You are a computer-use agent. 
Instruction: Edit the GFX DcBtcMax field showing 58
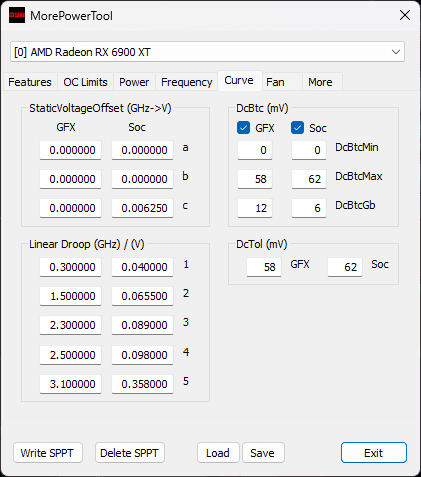[x=255, y=179]
